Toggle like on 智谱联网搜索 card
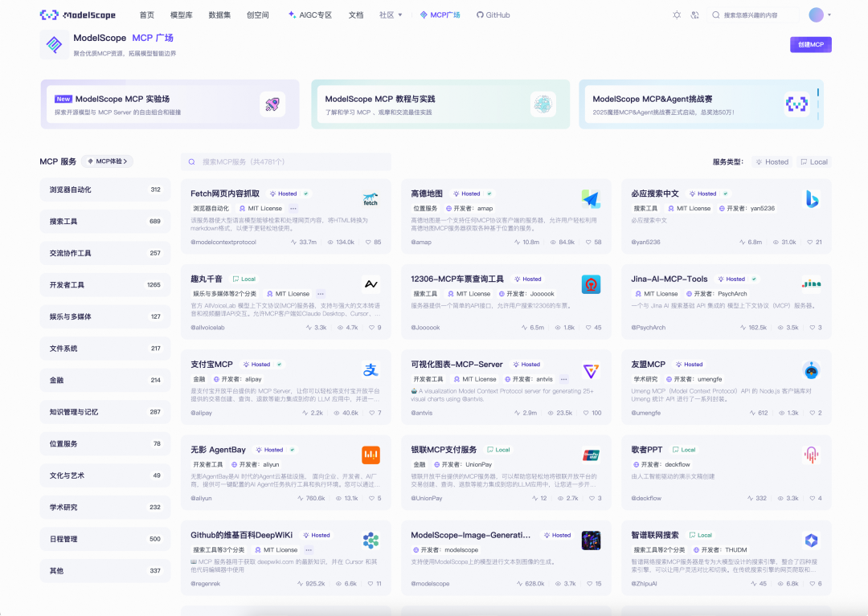868x616 pixels. click(x=812, y=583)
